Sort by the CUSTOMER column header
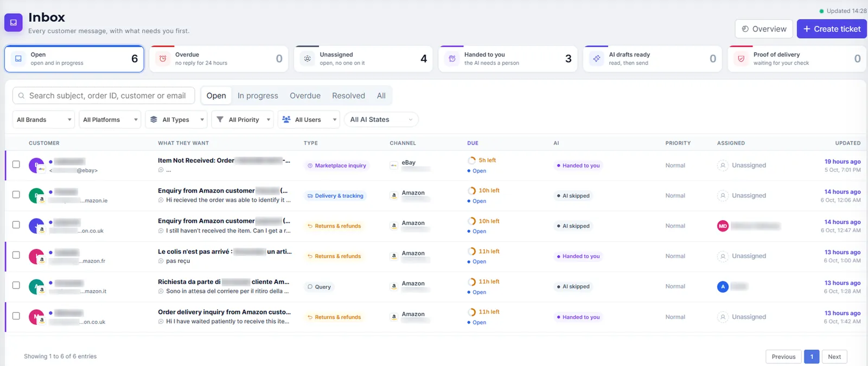The height and width of the screenshot is (366, 868). (x=44, y=143)
